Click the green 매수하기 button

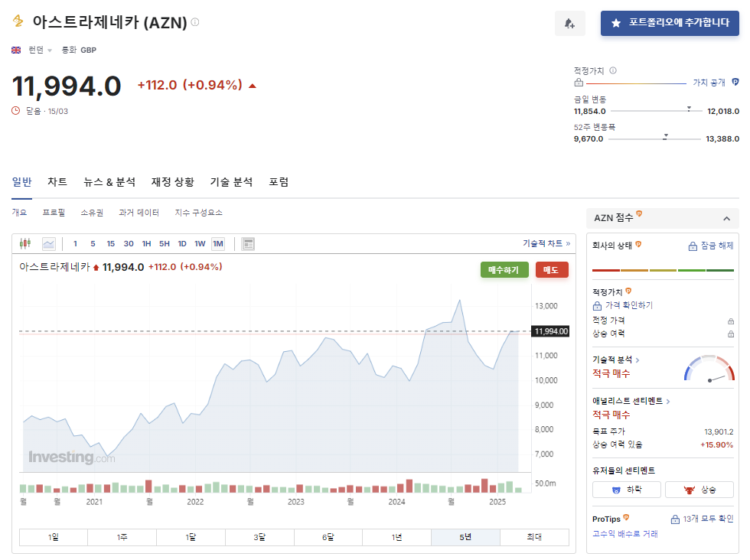tap(504, 270)
